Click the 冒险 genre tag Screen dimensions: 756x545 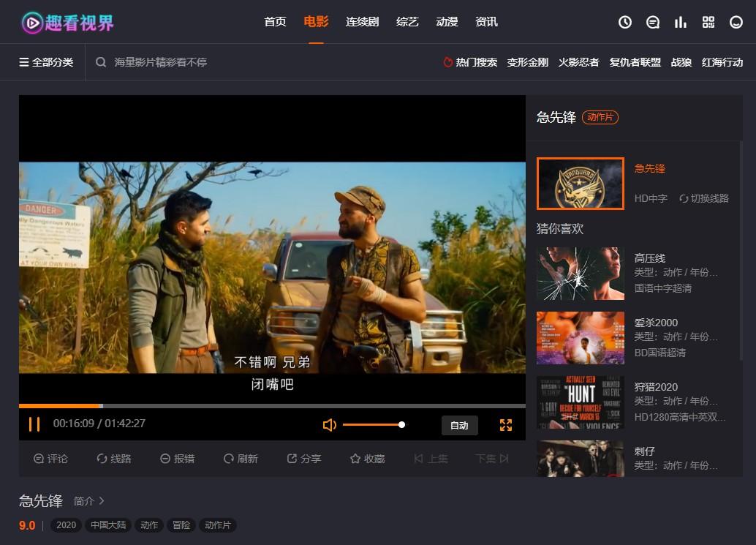[181, 525]
